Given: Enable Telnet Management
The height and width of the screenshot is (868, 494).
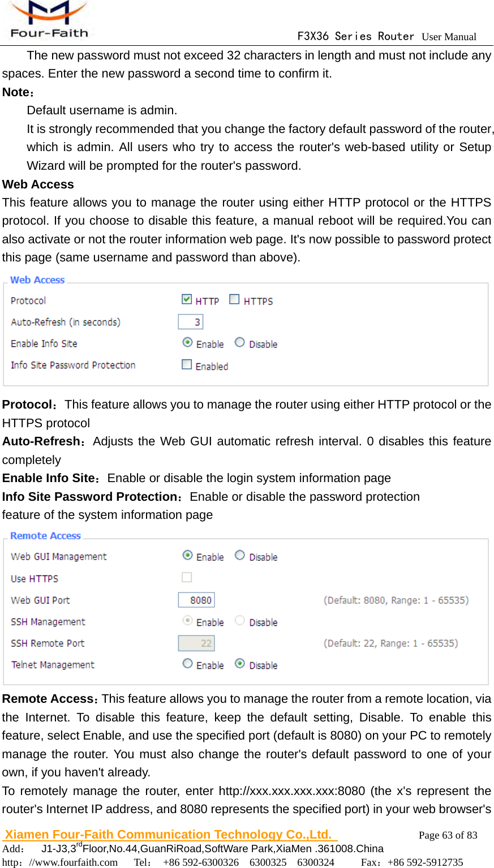Looking at the screenshot, I should (187, 663).
